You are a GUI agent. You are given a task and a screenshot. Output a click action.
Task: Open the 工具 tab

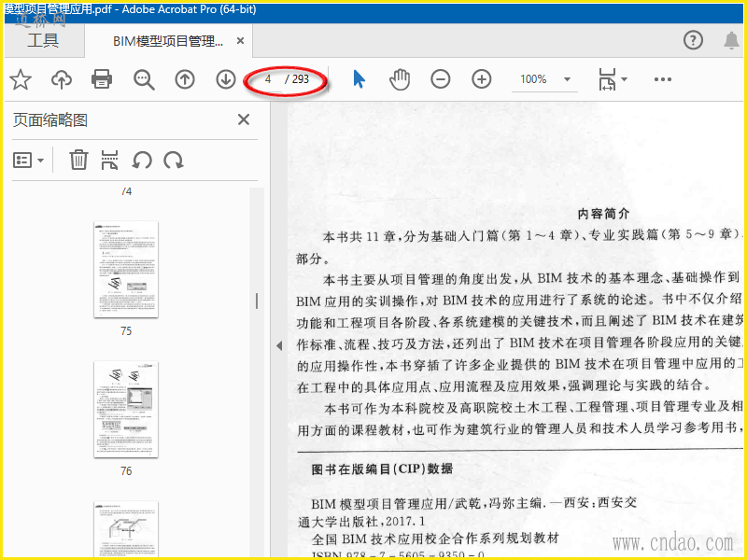pos(43,41)
